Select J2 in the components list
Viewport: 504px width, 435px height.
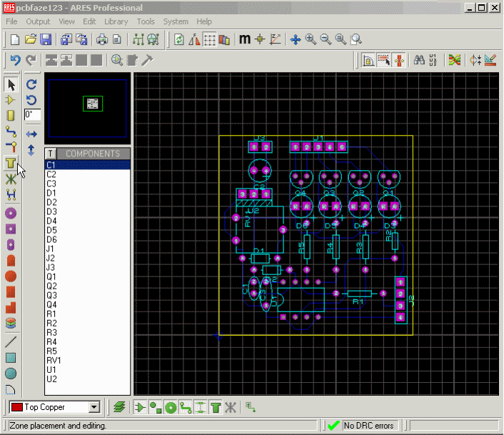87,258
